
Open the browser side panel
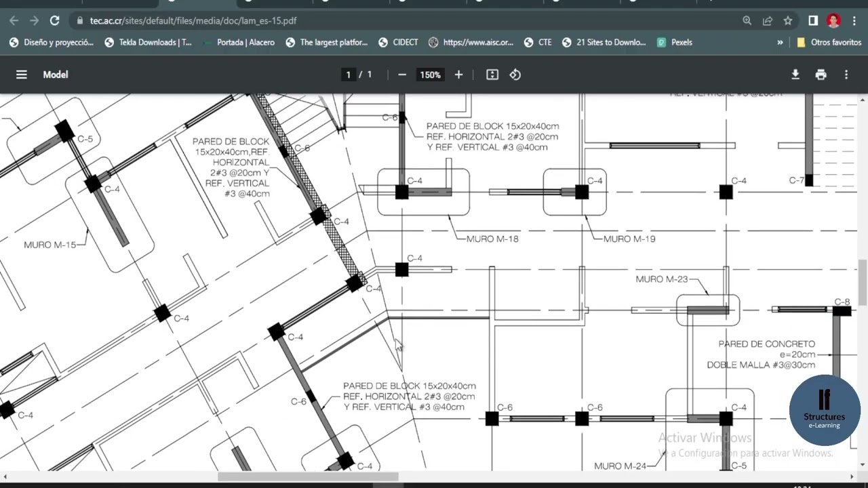click(813, 21)
